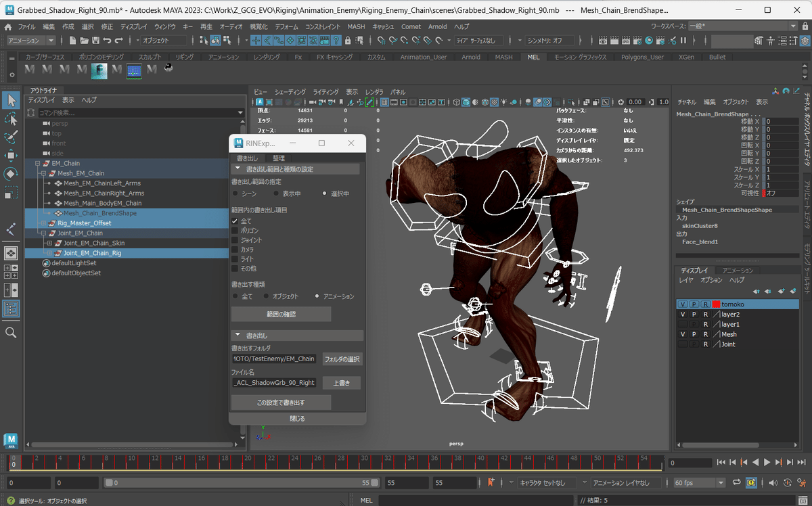Collapse the 書き出し範囲と種類の設定 section
This screenshot has height=506, width=812.
point(238,168)
